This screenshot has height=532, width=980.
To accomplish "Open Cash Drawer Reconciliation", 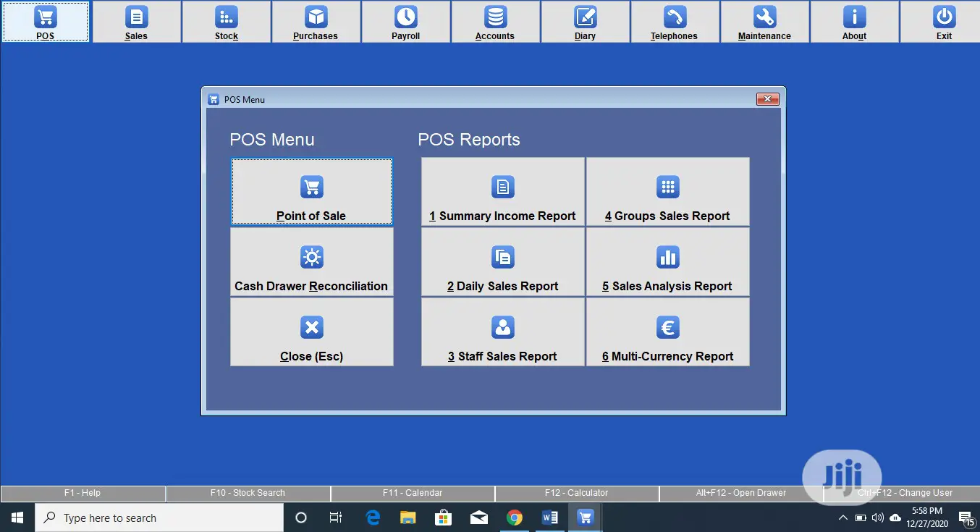I will [312, 262].
